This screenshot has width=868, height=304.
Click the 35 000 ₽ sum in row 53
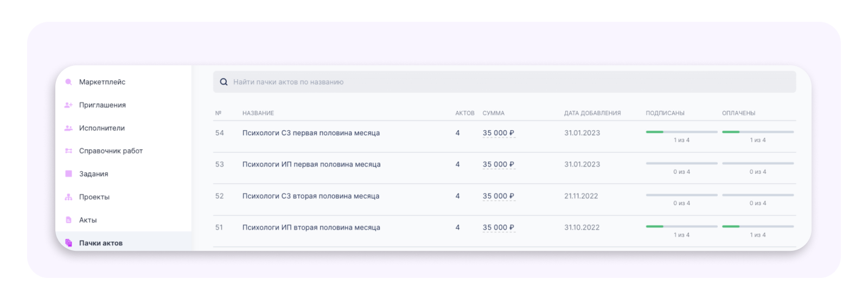tap(499, 164)
